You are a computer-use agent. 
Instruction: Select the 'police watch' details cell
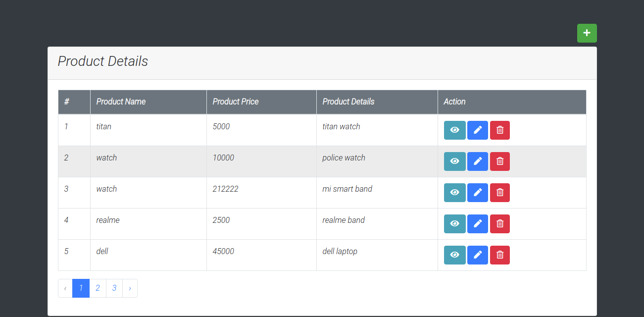[x=377, y=161]
